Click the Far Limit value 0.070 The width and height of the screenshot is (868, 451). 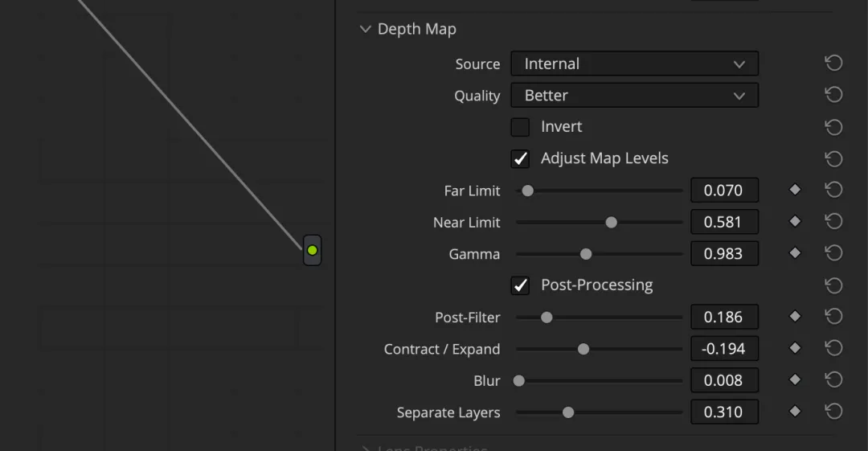pyautogui.click(x=724, y=191)
